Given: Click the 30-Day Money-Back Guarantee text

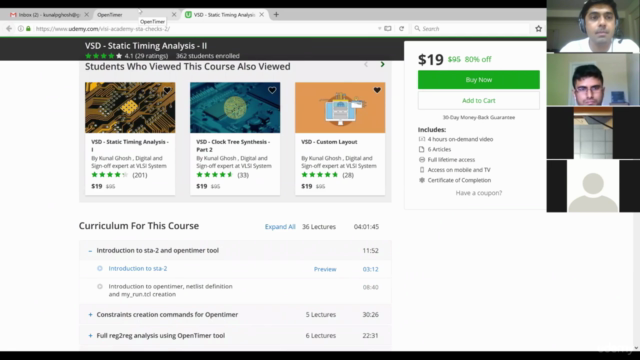Looking at the screenshot, I should pyautogui.click(x=479, y=118).
